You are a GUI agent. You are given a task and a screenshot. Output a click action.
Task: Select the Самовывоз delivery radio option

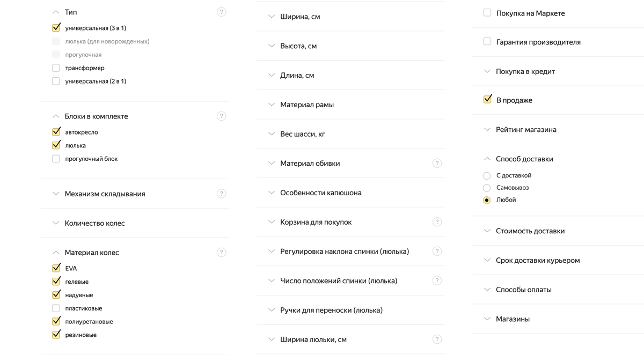[487, 188]
